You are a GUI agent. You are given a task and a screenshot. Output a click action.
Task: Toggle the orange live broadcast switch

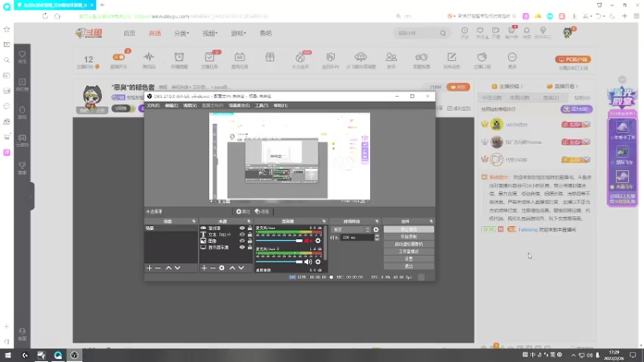(118, 57)
